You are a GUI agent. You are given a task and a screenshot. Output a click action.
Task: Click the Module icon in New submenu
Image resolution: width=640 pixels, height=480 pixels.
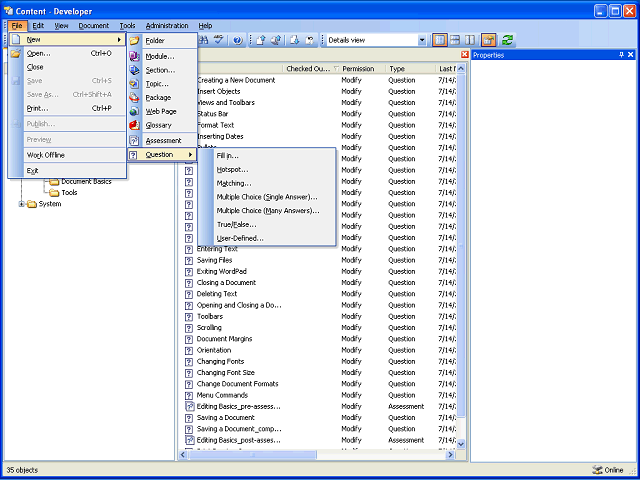pyautogui.click(x=134, y=56)
